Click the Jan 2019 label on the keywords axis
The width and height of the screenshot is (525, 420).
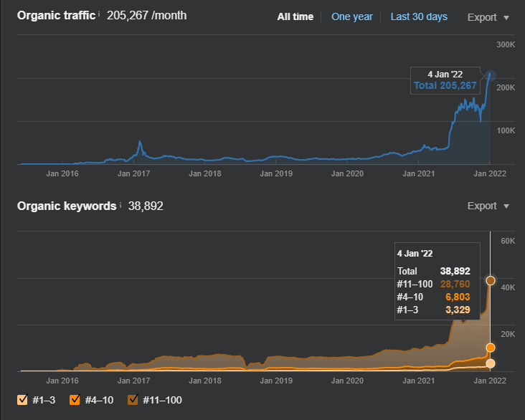[276, 381]
